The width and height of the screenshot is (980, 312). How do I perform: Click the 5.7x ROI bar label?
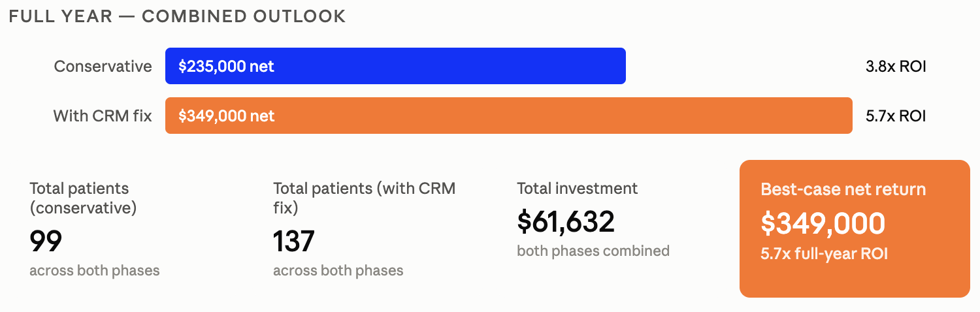[896, 116]
